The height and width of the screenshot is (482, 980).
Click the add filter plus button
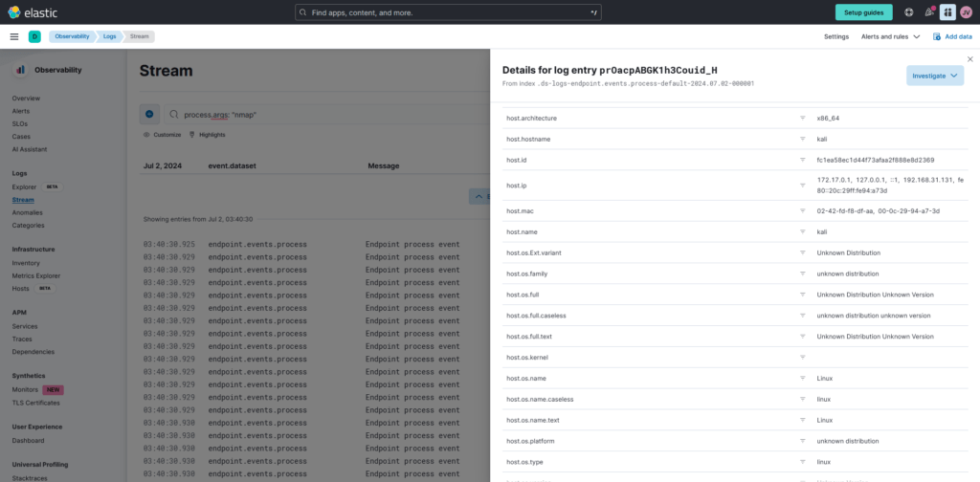(x=149, y=114)
